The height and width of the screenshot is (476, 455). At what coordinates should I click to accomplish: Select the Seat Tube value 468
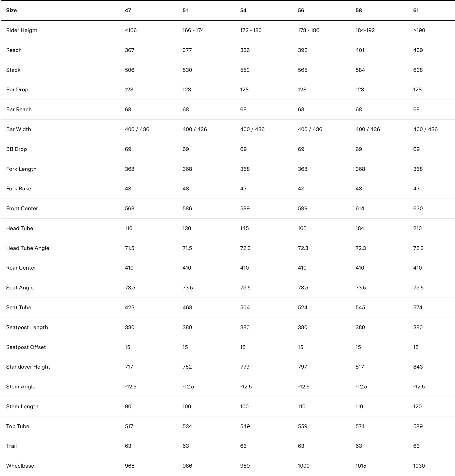[x=187, y=307]
